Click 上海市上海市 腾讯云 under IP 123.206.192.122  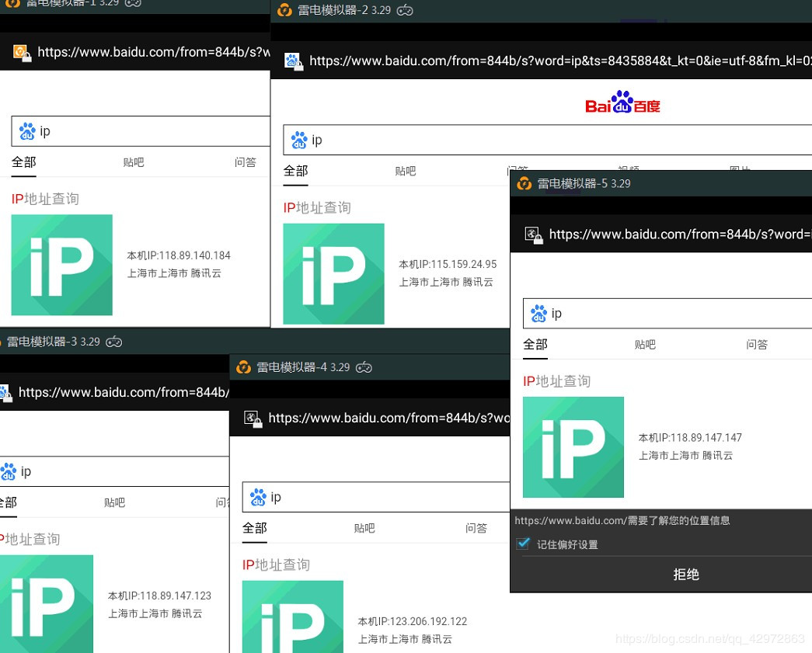click(x=405, y=639)
